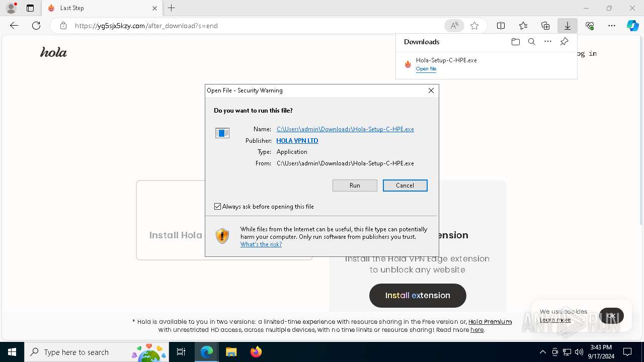
Task: Show hidden system tray icons
Action: tap(543, 352)
